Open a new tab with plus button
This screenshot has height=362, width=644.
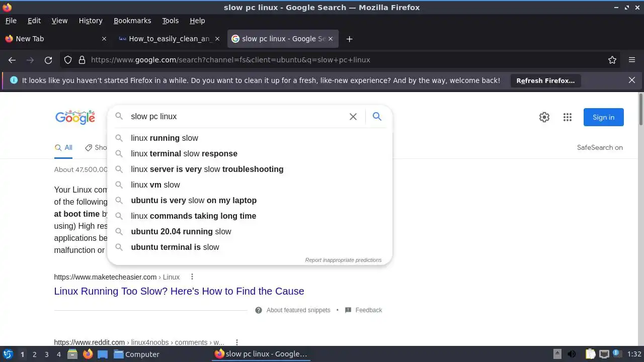click(x=349, y=39)
